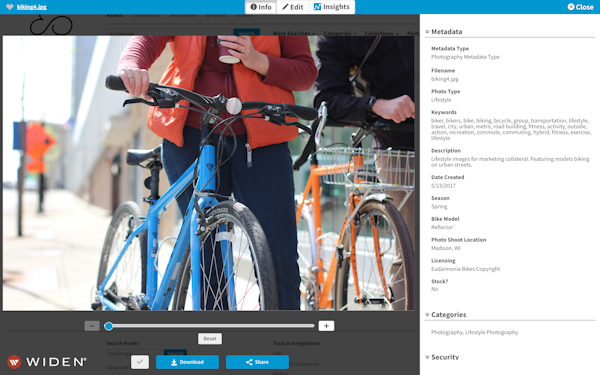Select 'Photography Metadata Type' value
Image resolution: width=600 pixels, height=375 pixels.
[465, 57]
